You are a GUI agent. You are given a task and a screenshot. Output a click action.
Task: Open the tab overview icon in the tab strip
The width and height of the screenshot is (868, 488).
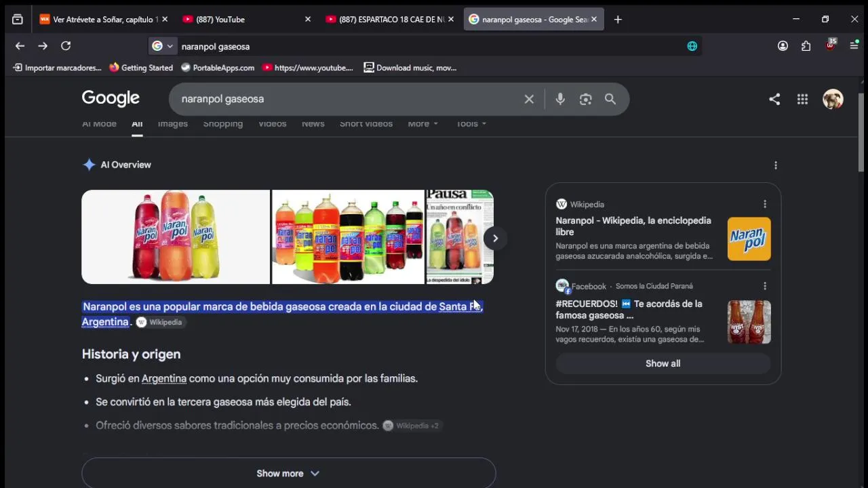18,20
